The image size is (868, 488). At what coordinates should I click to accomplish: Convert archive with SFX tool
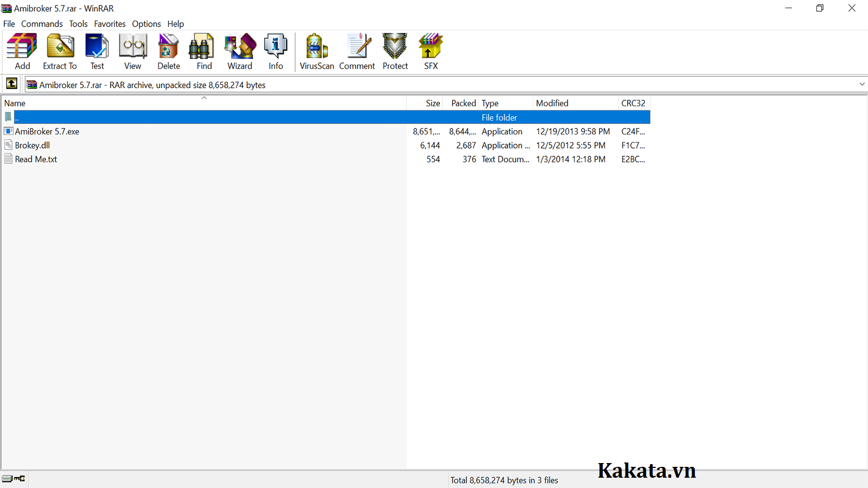(431, 47)
